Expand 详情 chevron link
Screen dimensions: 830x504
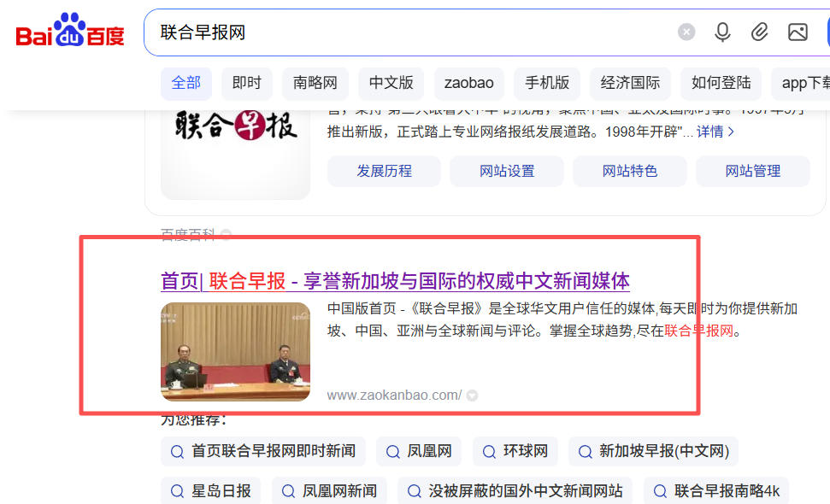pos(715,132)
